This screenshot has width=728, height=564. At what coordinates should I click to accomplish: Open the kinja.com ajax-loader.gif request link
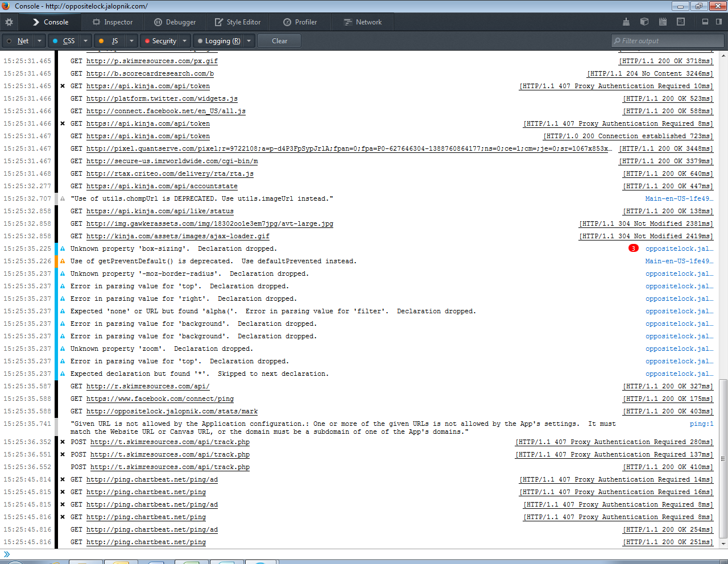point(178,236)
